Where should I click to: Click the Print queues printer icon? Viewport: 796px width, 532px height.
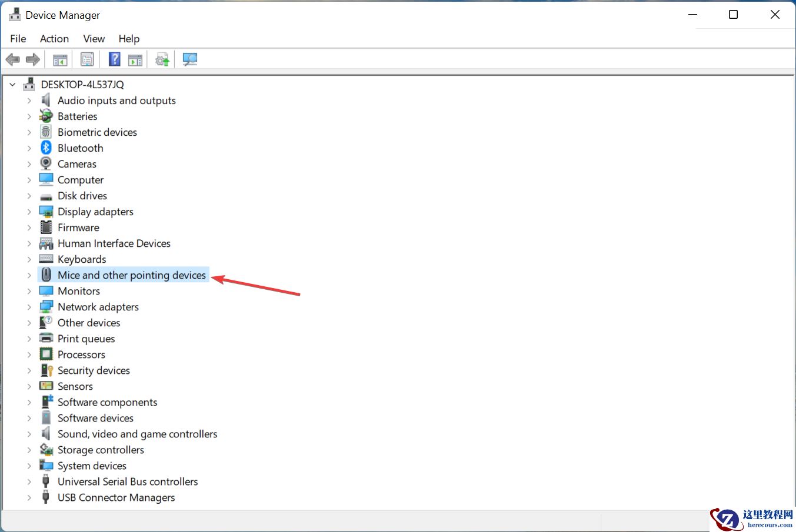46,339
